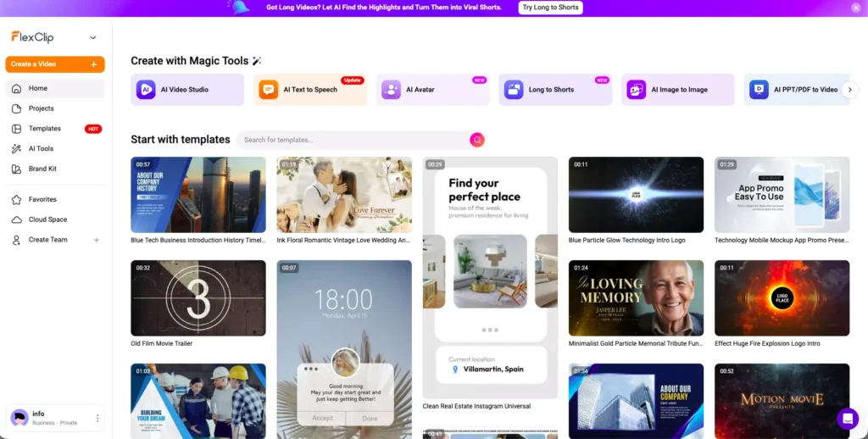868x439 pixels.
Task: Click the AI Avatar icon
Action: 391,90
